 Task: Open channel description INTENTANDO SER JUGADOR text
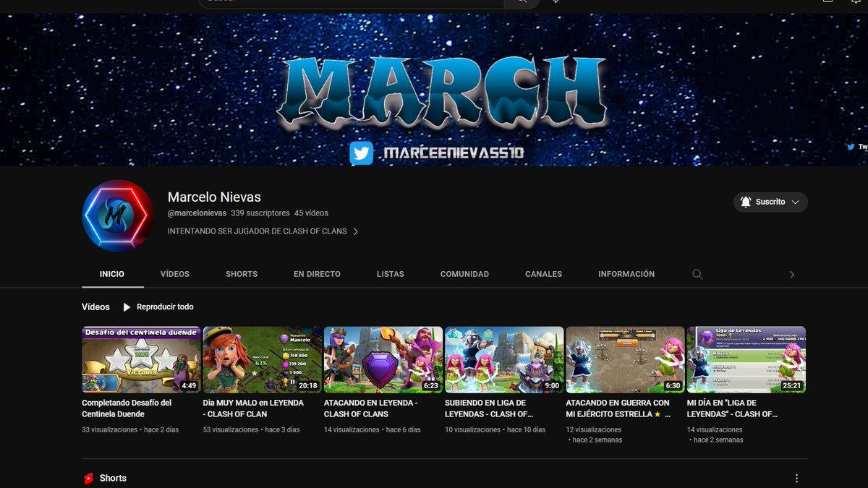pos(258,232)
